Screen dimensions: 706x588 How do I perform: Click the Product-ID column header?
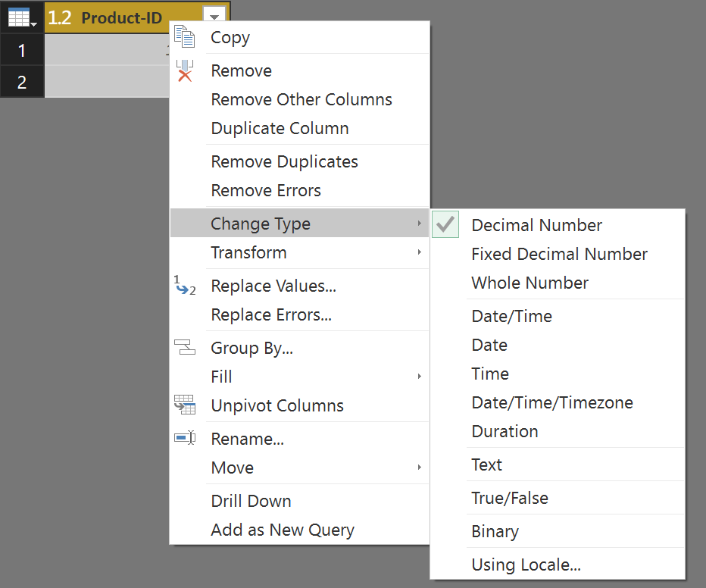point(121,18)
